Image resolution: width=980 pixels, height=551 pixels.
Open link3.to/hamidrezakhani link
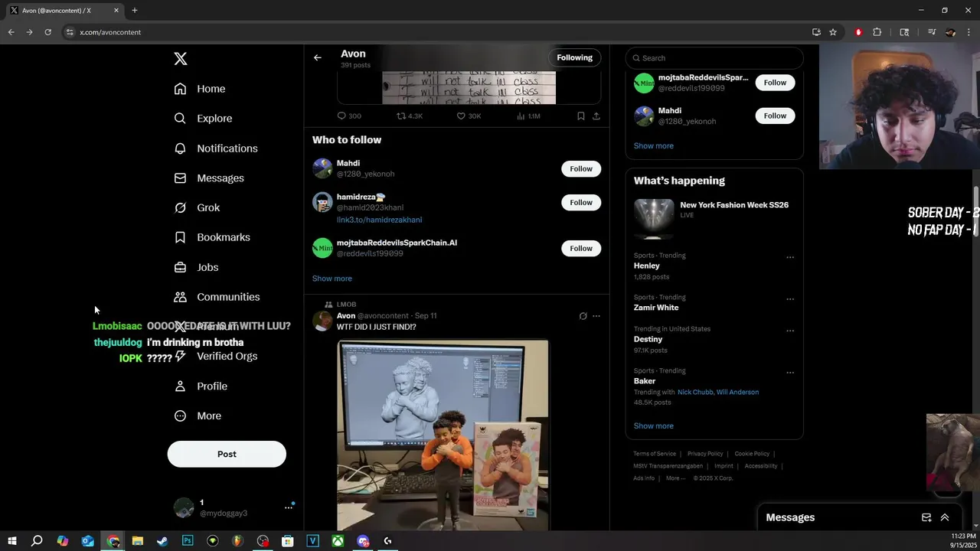(379, 220)
